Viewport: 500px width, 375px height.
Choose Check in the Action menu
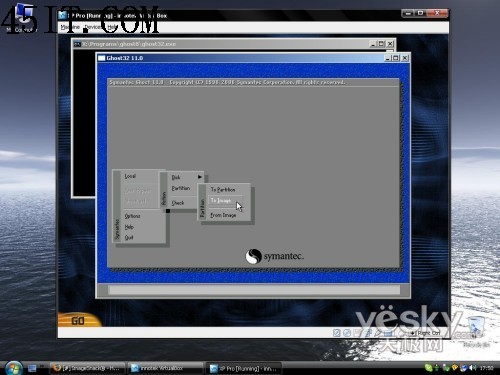coord(178,203)
